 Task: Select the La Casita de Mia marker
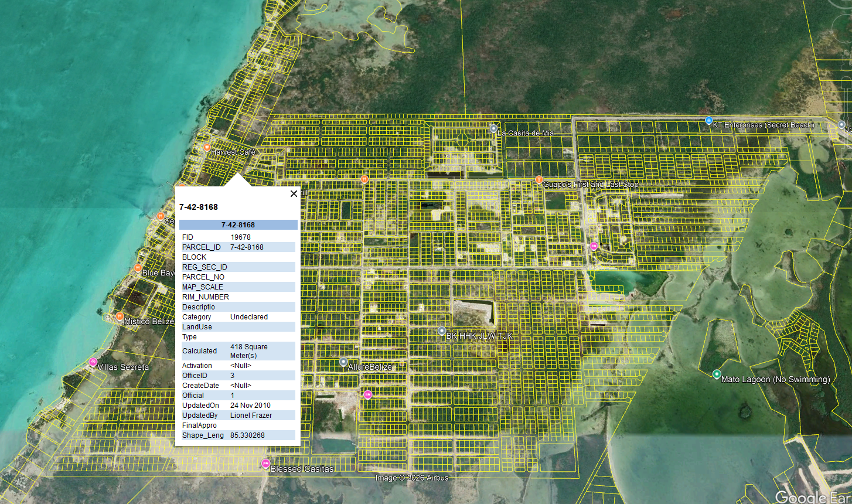pyautogui.click(x=494, y=128)
